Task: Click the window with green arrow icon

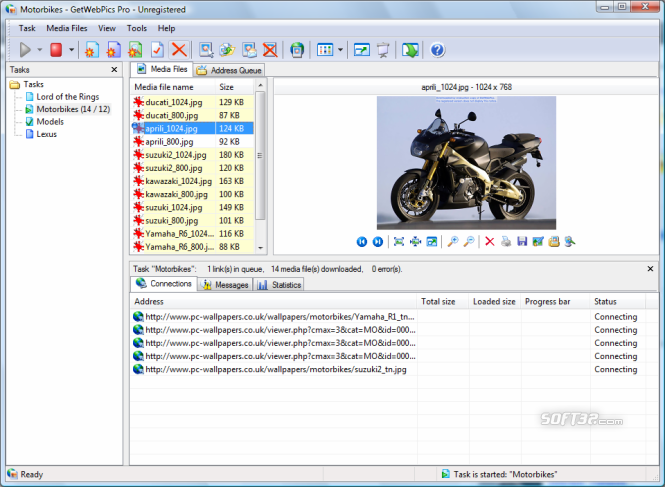Action: (362, 50)
